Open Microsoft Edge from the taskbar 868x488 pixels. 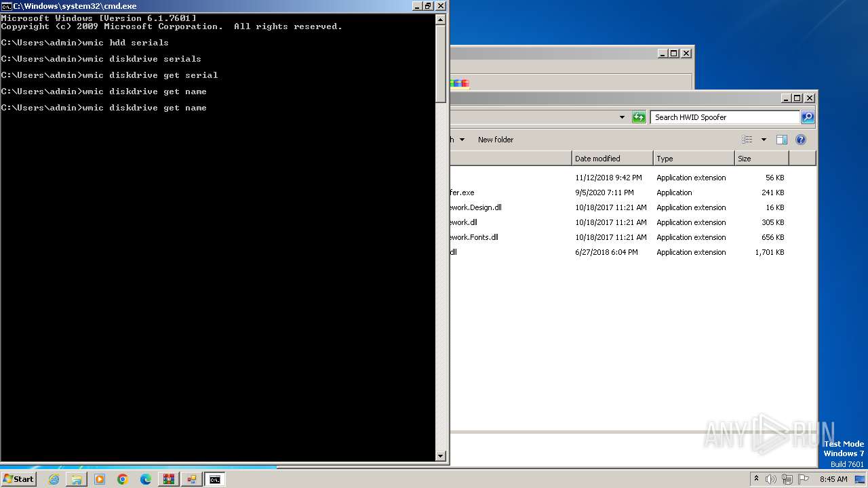coord(146,479)
